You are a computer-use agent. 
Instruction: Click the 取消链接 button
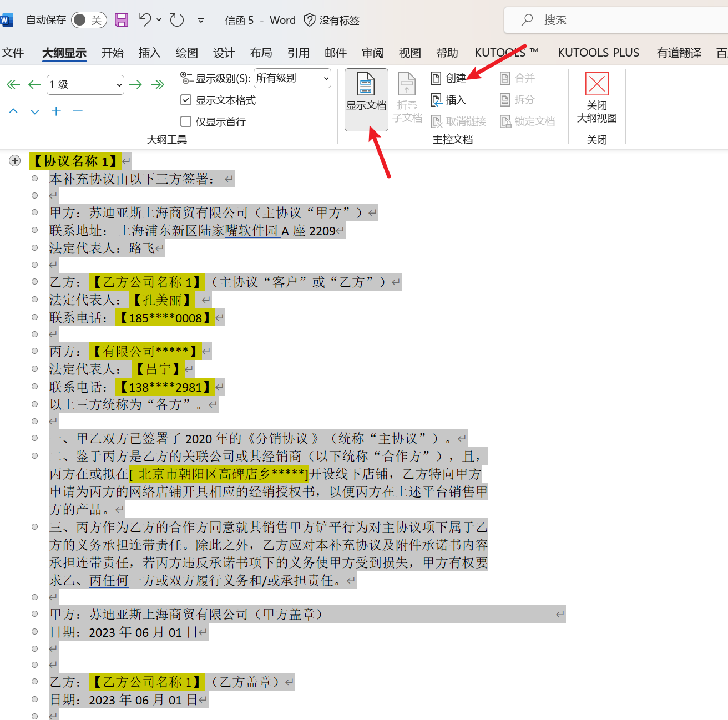pos(459,121)
